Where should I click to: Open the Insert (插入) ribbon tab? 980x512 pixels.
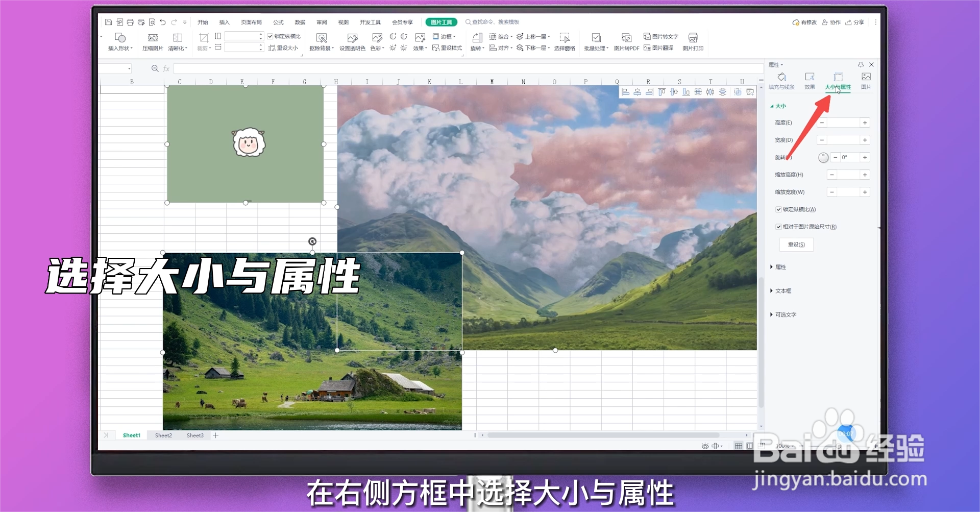click(225, 22)
